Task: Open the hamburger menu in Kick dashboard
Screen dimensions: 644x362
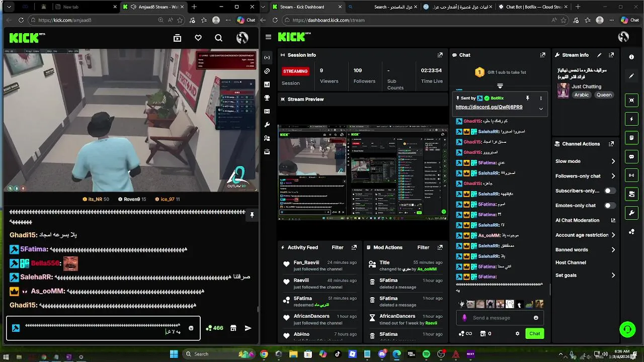Action: tap(268, 37)
